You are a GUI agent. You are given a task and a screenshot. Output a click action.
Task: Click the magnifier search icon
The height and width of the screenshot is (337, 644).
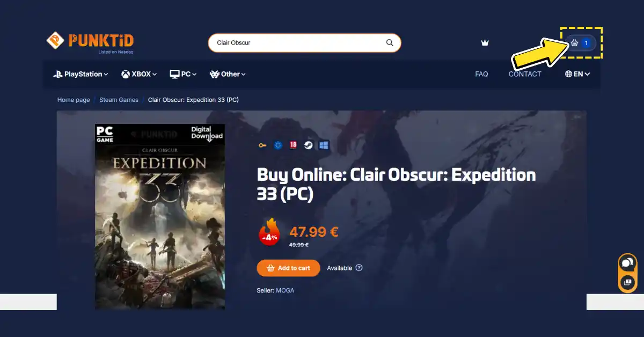pos(390,43)
